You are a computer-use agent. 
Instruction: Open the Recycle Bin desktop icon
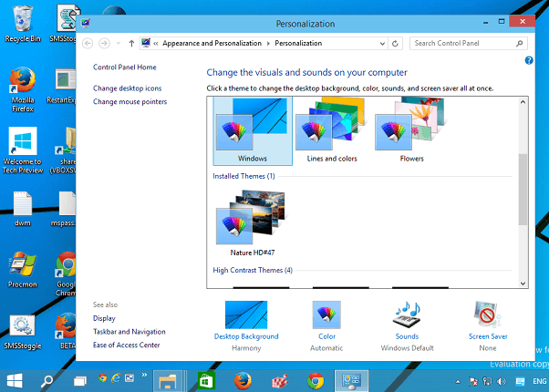23,24
